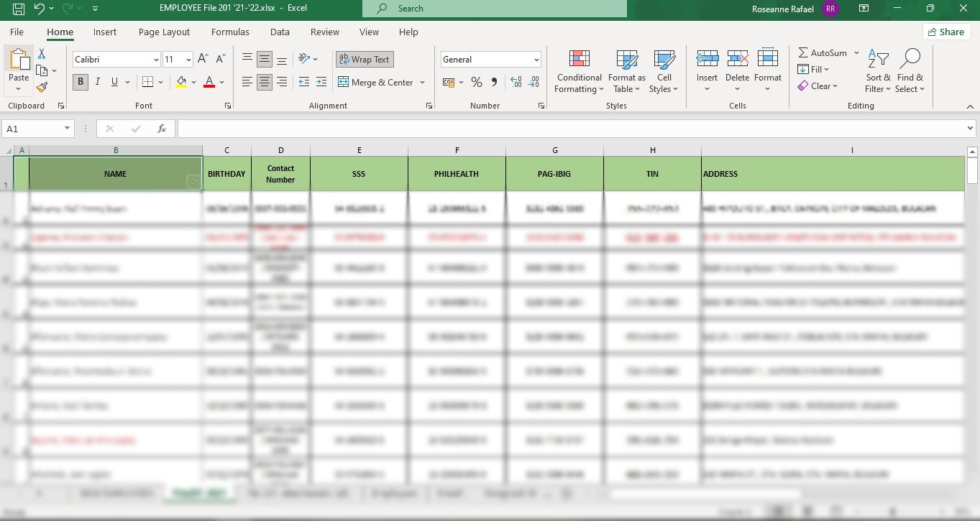Click the Paste clipboard icon

[x=19, y=60]
